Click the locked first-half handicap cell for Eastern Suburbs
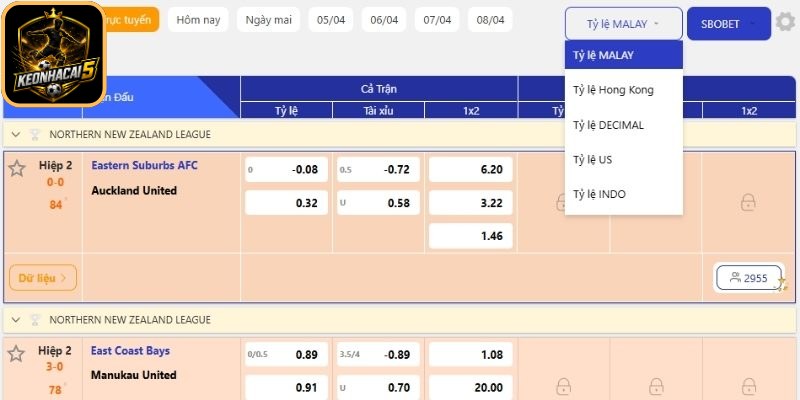800x400 pixels. point(561,203)
